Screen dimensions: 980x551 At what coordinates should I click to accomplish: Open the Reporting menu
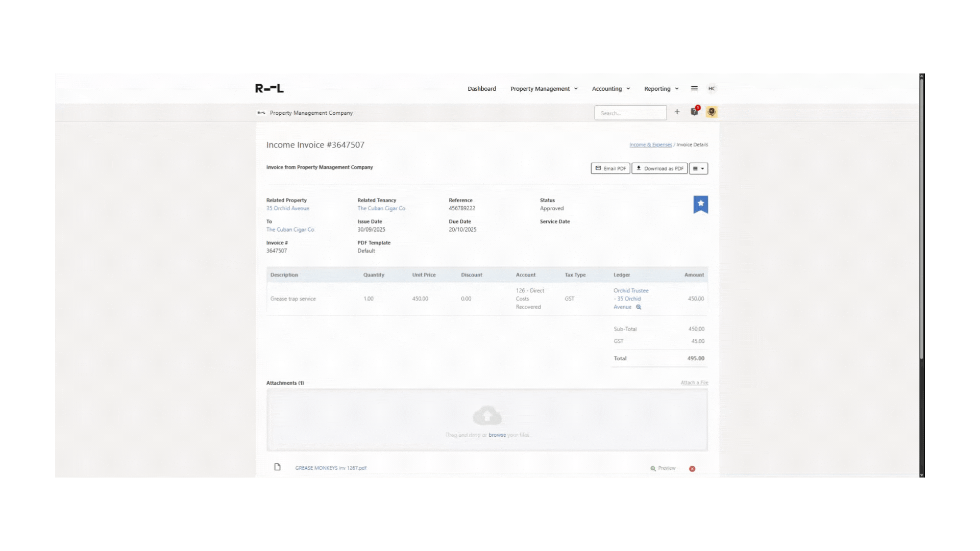pyautogui.click(x=661, y=89)
